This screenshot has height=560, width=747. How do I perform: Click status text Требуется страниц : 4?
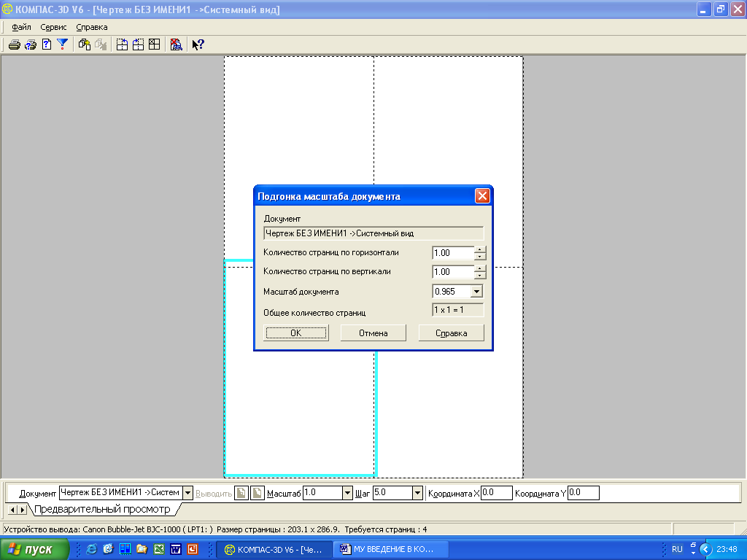coord(386,529)
